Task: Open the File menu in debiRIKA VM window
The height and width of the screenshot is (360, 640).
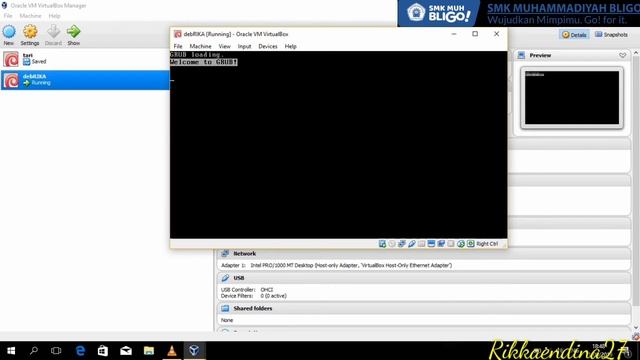Action: click(x=178, y=47)
